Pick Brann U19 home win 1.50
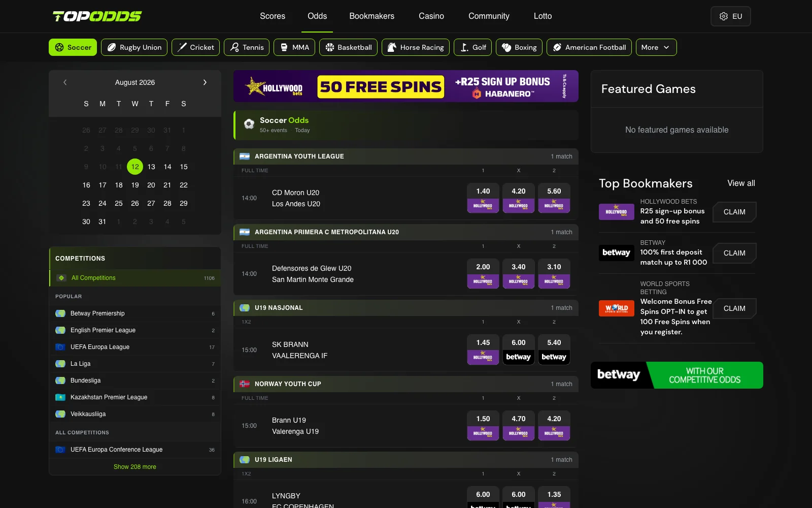 click(x=483, y=426)
